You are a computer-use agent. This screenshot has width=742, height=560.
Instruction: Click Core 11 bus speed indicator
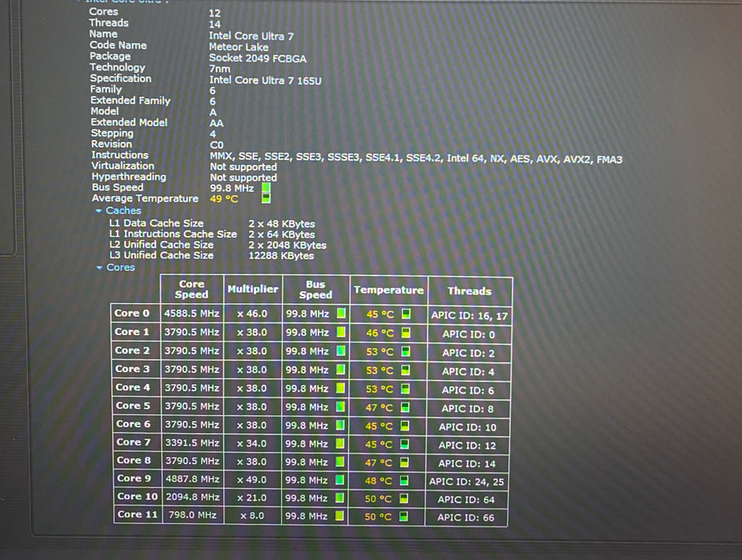(339, 515)
